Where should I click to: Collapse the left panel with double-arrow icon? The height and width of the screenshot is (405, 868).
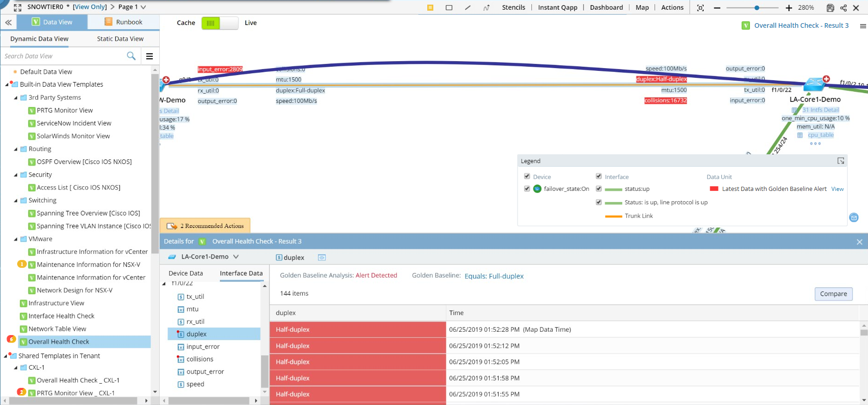click(8, 22)
